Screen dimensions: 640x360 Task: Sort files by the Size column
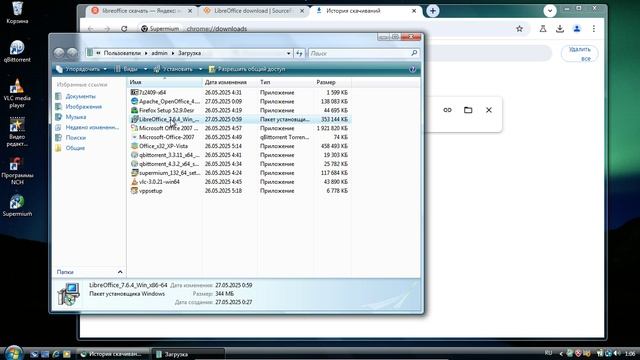coord(332,82)
